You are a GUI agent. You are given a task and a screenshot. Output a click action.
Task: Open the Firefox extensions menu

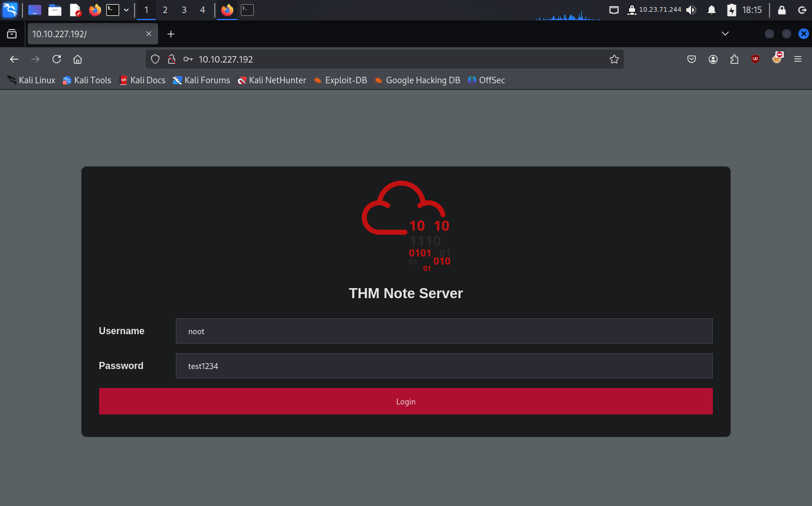pos(734,59)
